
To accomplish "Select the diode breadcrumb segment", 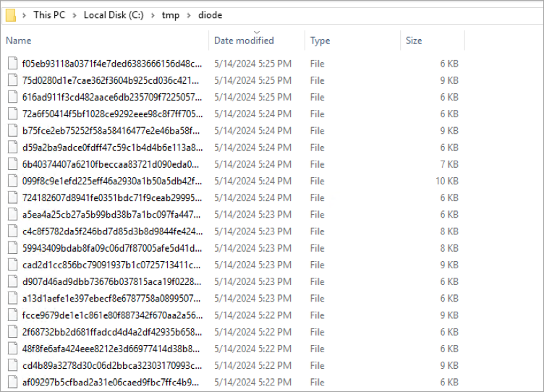I will coord(211,15).
